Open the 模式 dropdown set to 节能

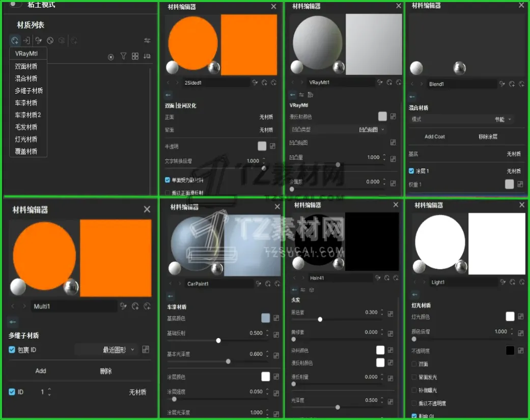tap(462, 119)
